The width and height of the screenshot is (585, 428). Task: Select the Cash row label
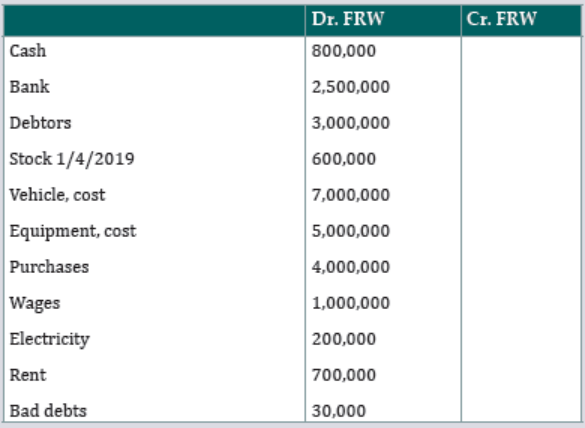(x=28, y=51)
